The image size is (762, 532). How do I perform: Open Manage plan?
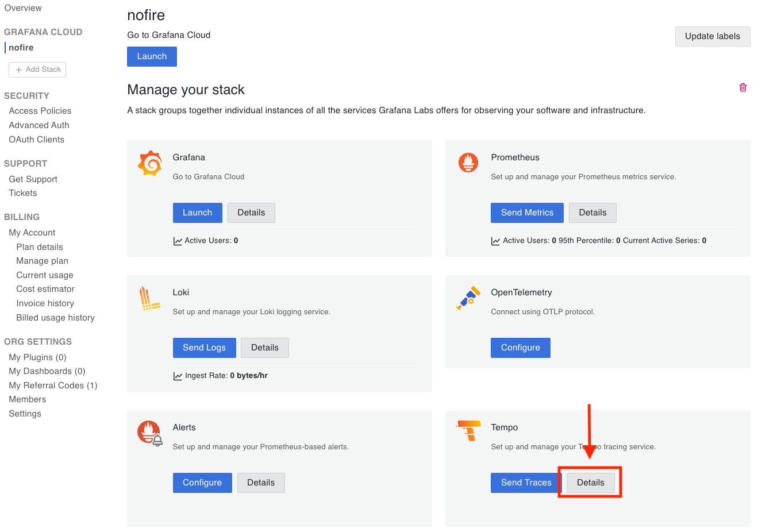[43, 261]
